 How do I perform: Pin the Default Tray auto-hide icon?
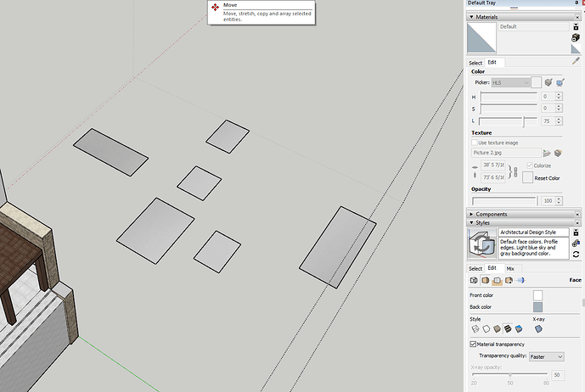(x=577, y=3)
